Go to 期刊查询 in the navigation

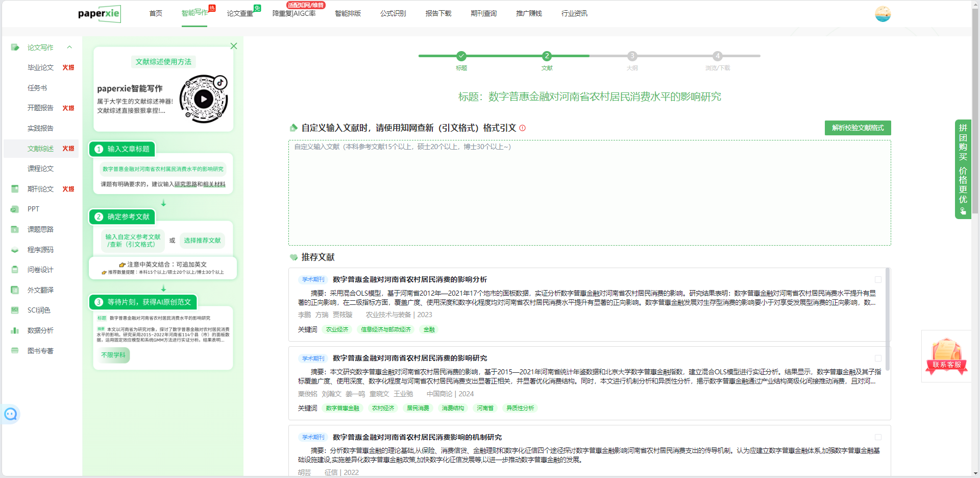(483, 13)
